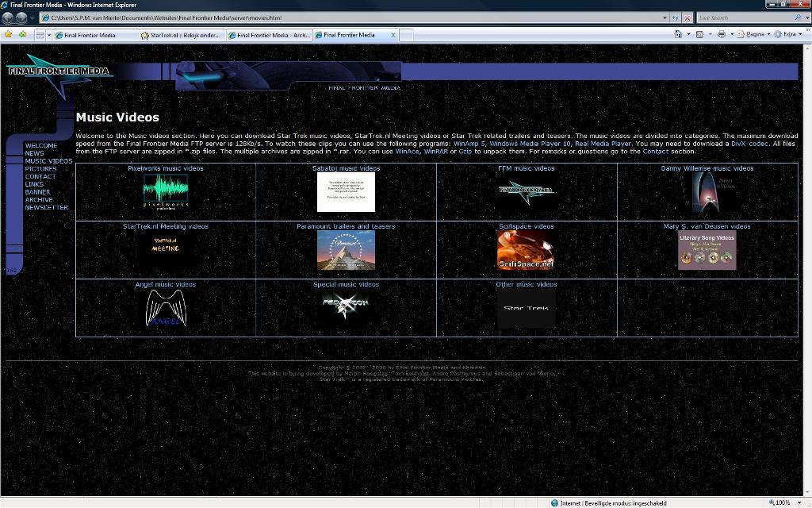Follow the Windows Media Player 10 link

point(530,144)
